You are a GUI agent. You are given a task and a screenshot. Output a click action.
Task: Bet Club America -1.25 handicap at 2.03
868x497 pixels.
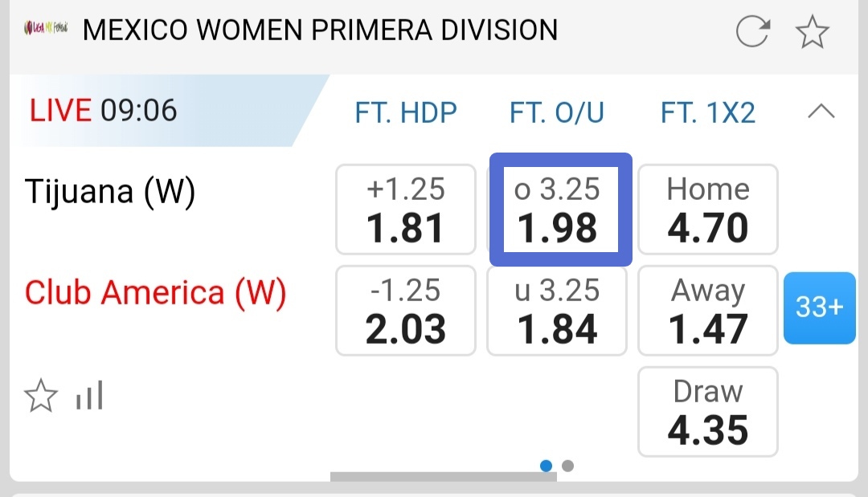tap(406, 311)
